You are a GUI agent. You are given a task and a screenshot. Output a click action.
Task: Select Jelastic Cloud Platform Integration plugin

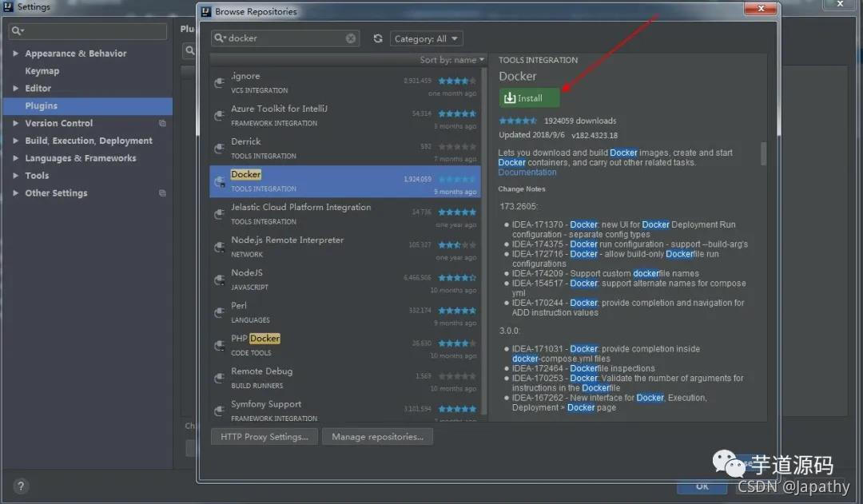click(x=345, y=214)
